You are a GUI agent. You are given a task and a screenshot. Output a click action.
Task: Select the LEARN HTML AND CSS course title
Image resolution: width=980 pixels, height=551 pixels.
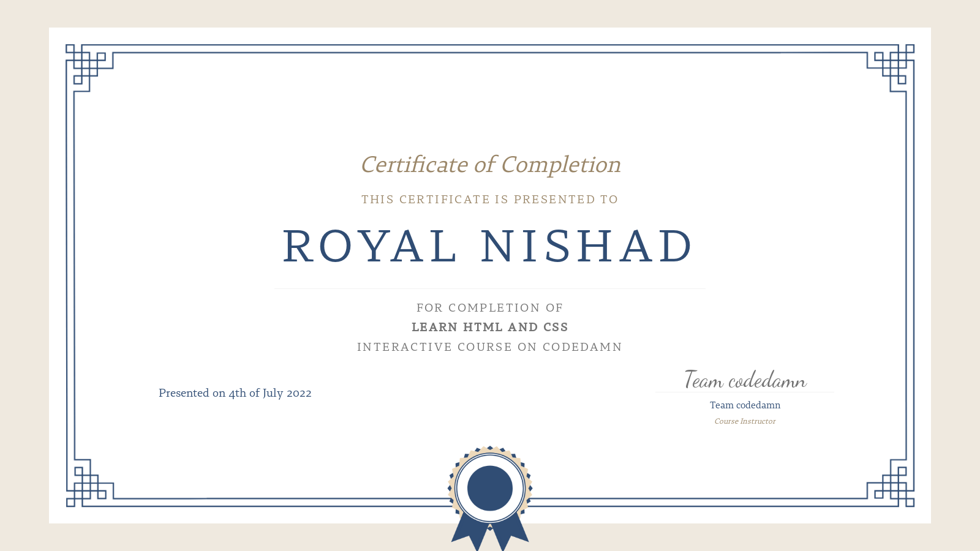pos(490,327)
